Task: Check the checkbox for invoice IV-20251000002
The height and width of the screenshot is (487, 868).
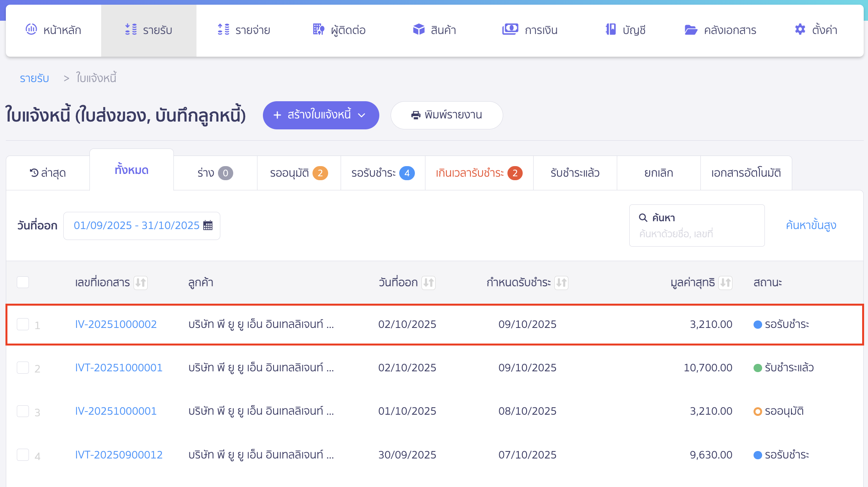Action: (23, 324)
